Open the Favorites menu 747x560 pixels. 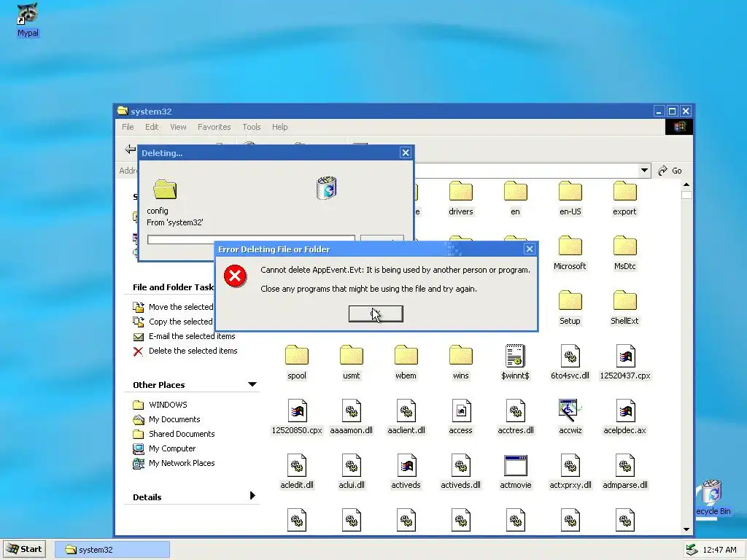[214, 127]
